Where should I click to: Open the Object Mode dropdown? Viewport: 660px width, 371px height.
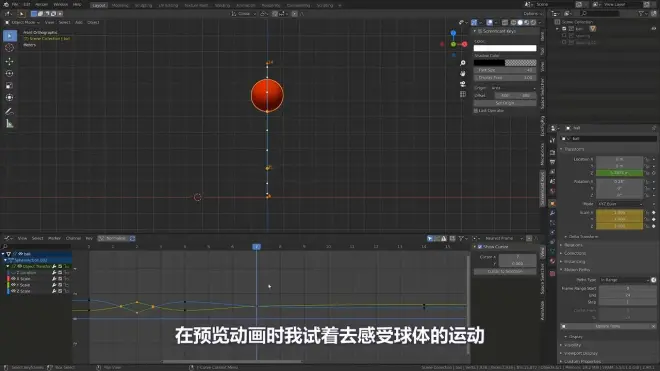pos(23,22)
